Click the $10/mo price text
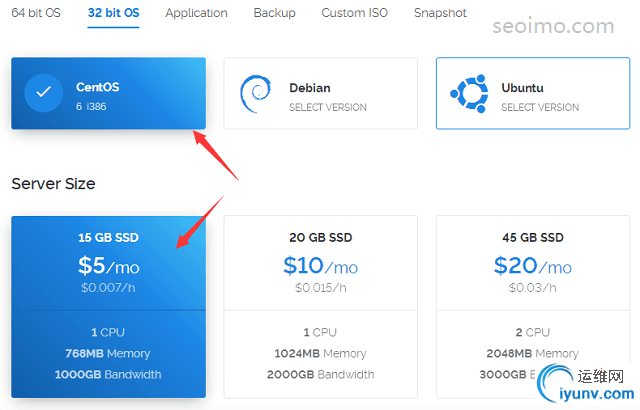The image size is (640, 410). (320, 266)
